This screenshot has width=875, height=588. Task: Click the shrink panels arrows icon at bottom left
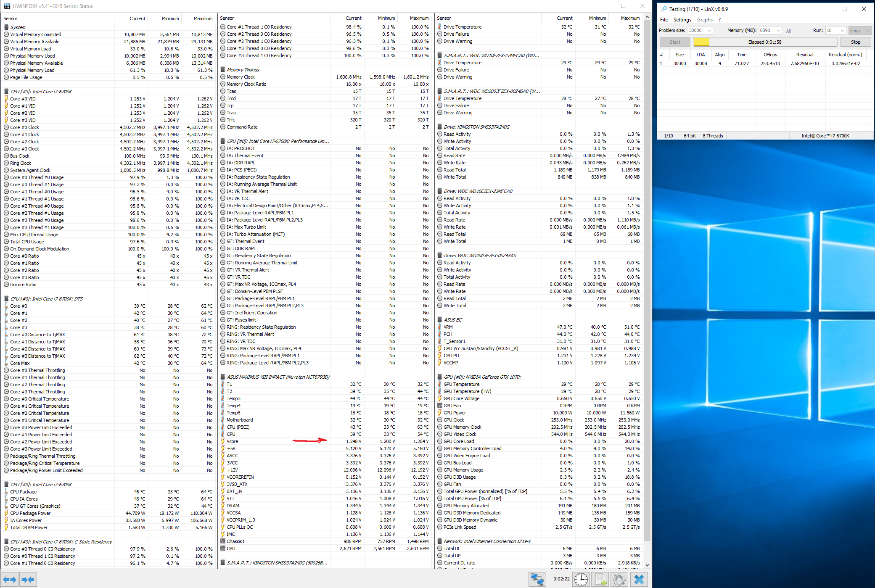click(x=28, y=580)
